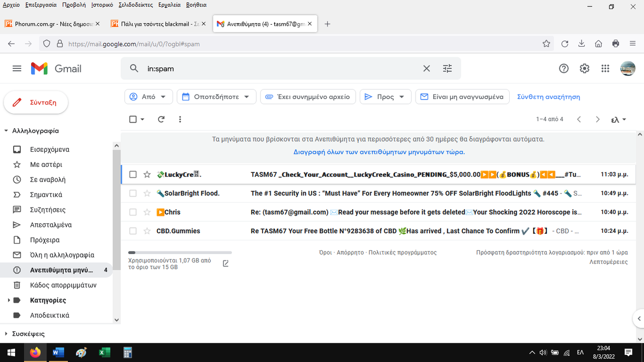Tick the Chris email checkbox
Screen dimensions: 644x362
coord(133,212)
